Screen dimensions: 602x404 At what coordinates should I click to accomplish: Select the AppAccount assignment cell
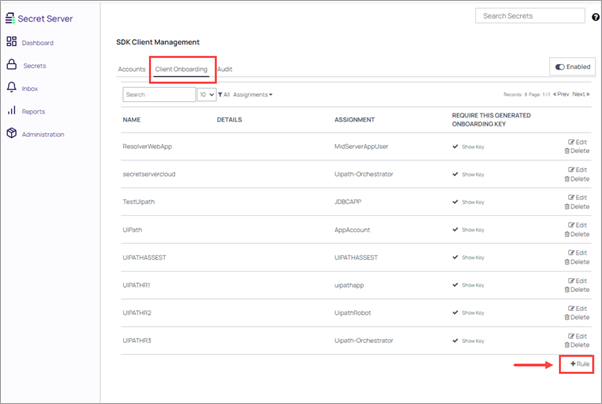tap(352, 230)
